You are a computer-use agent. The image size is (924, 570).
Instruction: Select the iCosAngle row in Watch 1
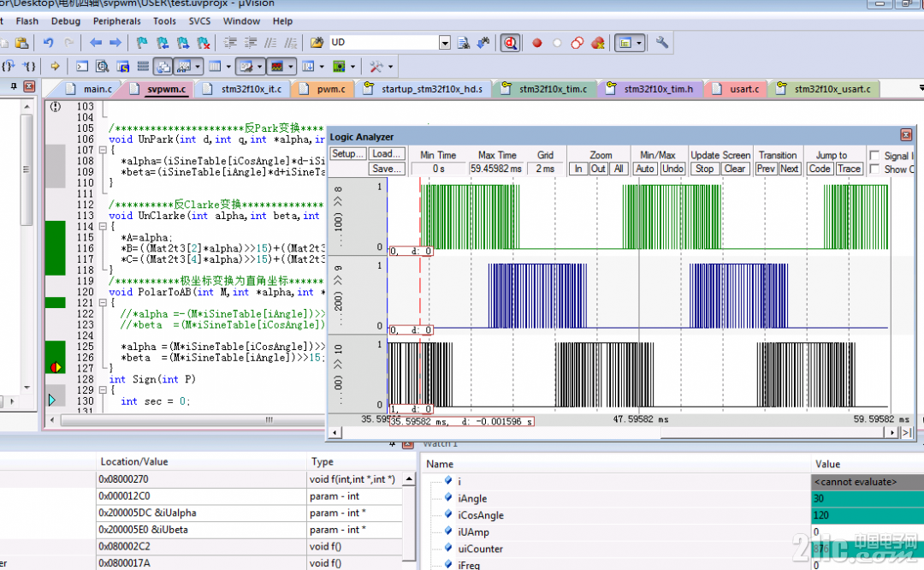[672, 515]
